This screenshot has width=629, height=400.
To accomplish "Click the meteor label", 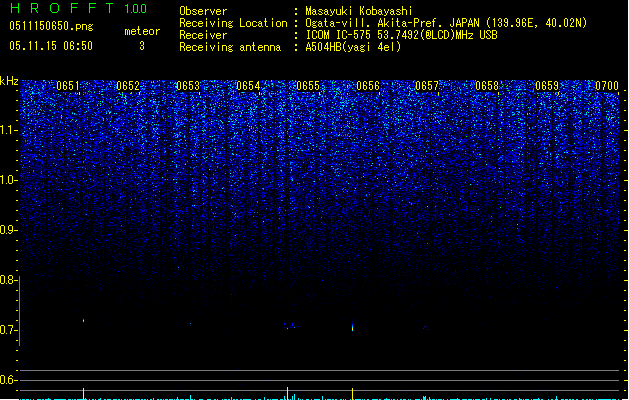I will pyautogui.click(x=142, y=31).
